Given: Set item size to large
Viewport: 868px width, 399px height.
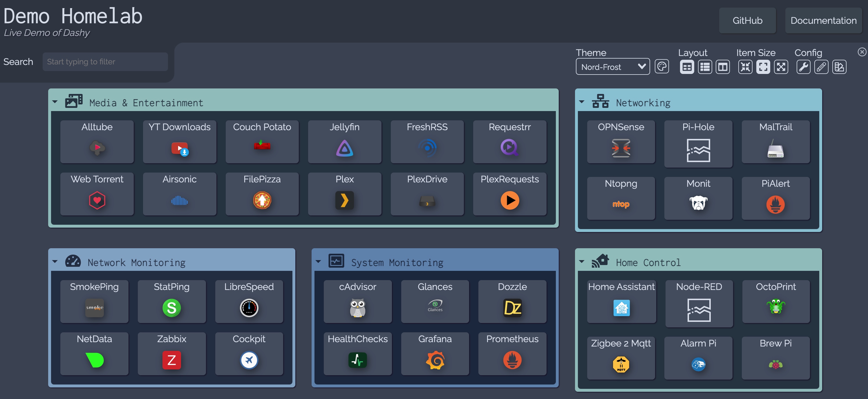Looking at the screenshot, I should coord(781,67).
